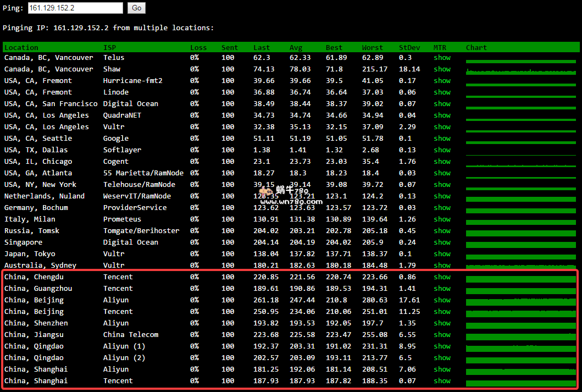Show MTR for Japan Tokyo Vultr
582x392 pixels.
[x=442, y=254]
